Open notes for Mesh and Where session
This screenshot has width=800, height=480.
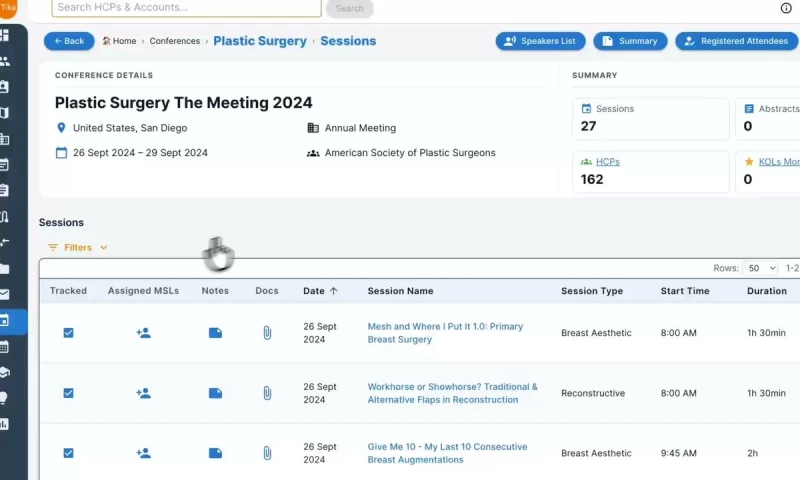point(215,333)
